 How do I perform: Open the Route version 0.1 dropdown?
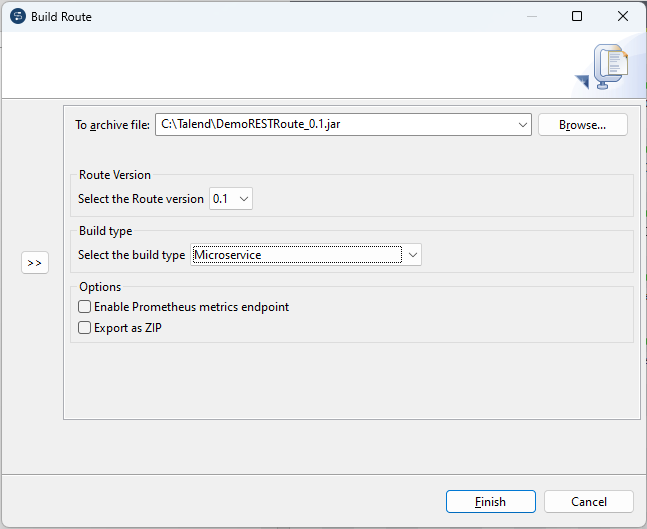[x=231, y=199]
